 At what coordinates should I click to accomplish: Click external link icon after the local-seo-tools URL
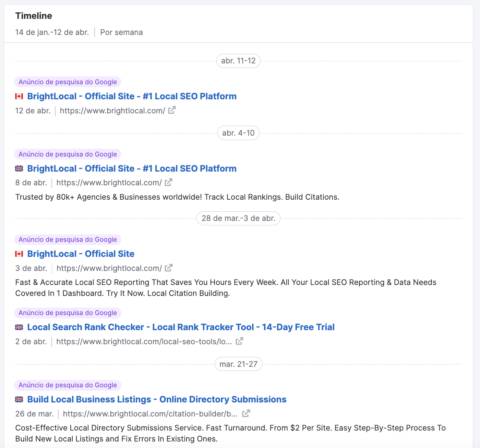239,341
